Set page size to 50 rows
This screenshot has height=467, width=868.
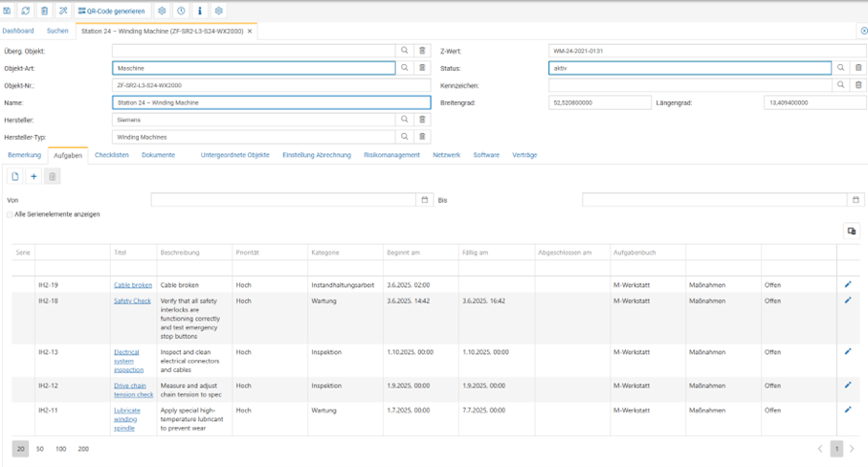pos(40,449)
